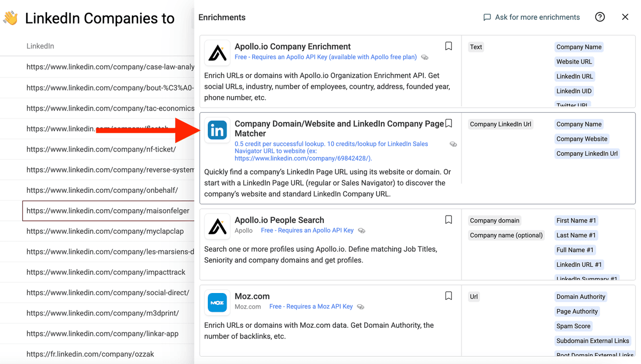Bookmark the Moz.com enrichment
Screen dimensions: 641x364
pos(449,296)
